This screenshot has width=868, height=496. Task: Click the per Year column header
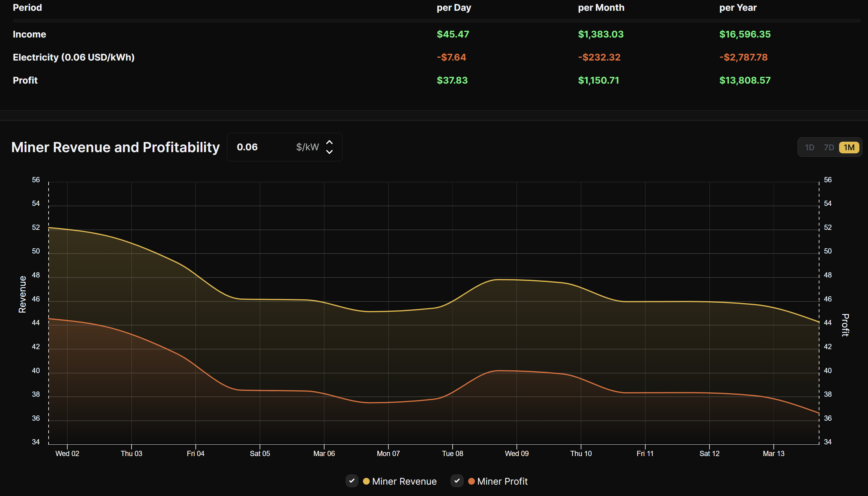coord(738,7)
